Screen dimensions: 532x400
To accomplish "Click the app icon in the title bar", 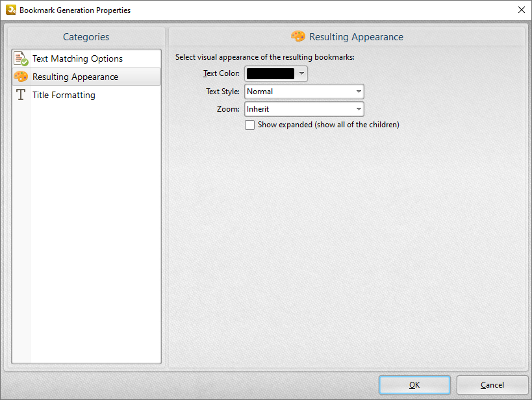I will tap(10, 10).
